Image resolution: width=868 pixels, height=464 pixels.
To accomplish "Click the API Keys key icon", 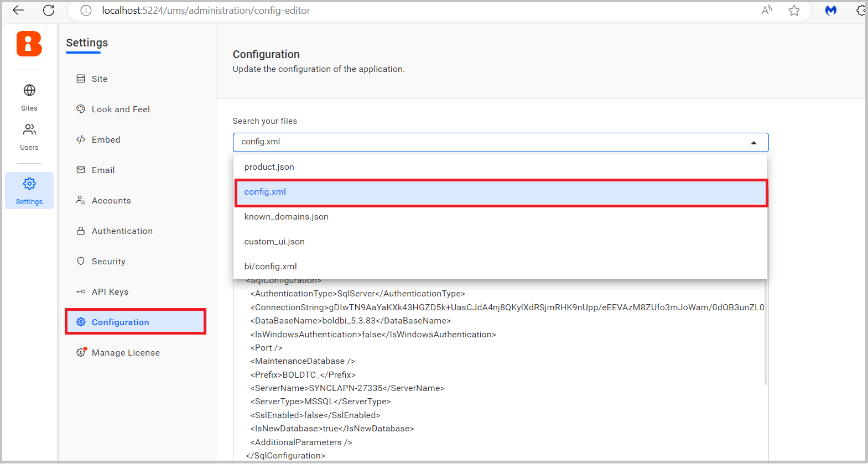I will click(x=81, y=291).
